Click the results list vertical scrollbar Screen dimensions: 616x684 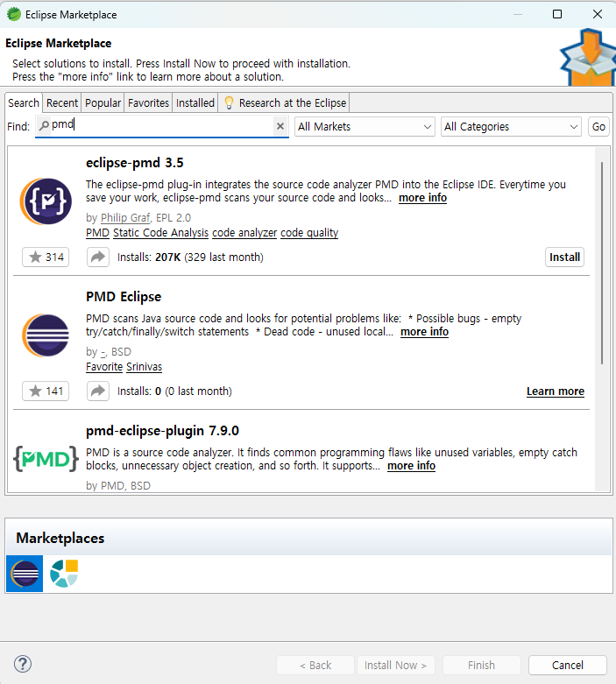(x=602, y=264)
